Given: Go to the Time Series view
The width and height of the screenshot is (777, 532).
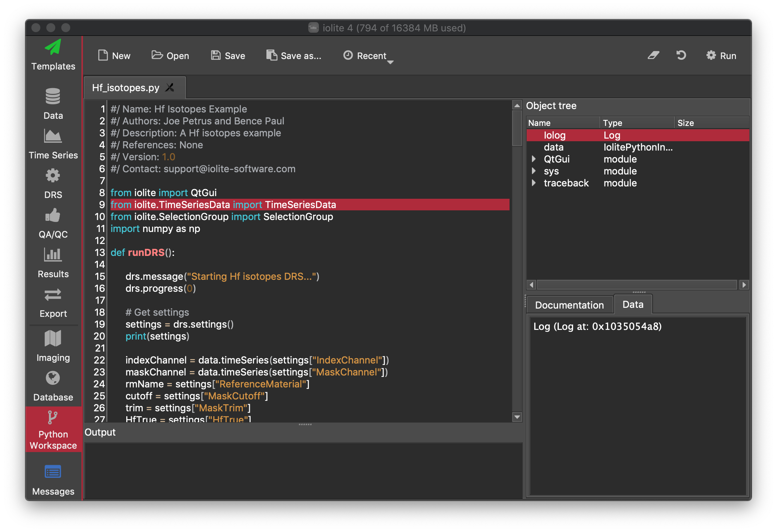Looking at the screenshot, I should 53,144.
